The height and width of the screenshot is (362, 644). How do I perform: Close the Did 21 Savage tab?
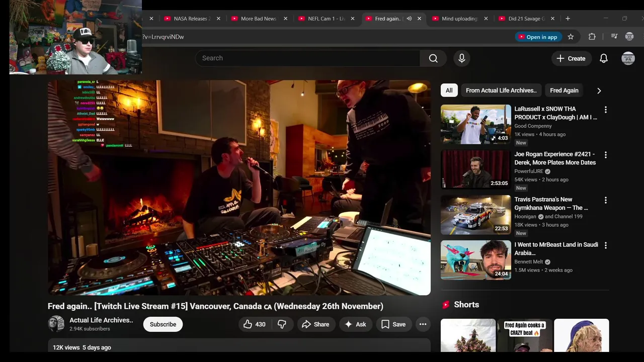(x=552, y=19)
